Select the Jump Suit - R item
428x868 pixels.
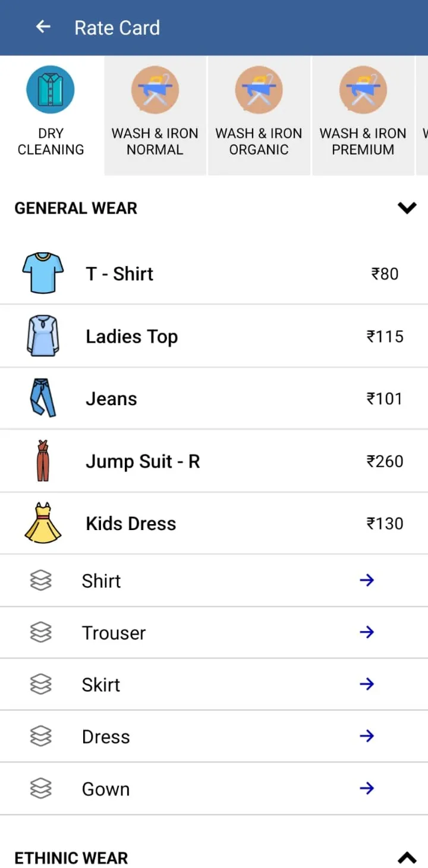[214, 461]
